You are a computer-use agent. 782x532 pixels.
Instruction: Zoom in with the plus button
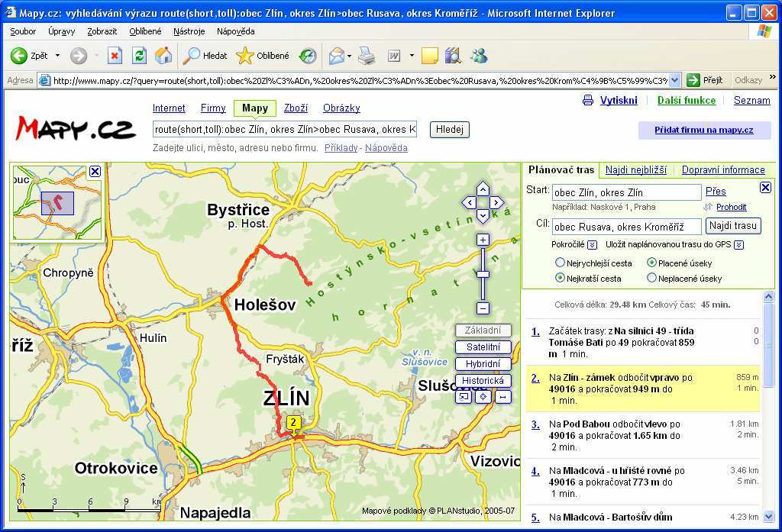(x=483, y=240)
